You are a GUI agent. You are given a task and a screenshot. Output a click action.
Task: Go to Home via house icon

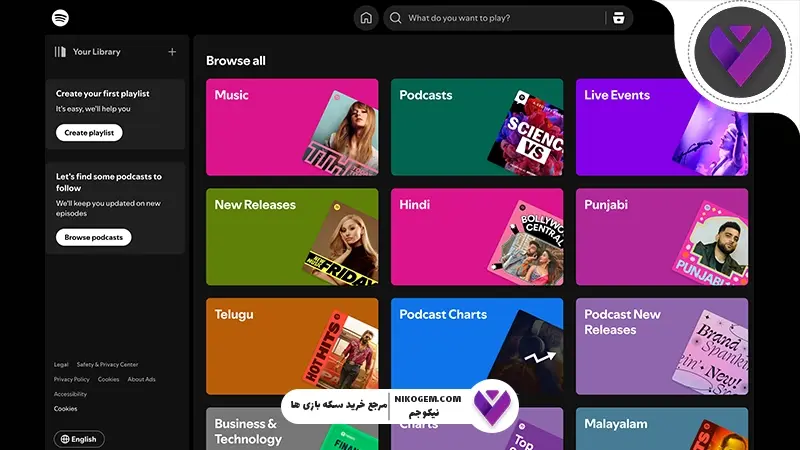366,18
